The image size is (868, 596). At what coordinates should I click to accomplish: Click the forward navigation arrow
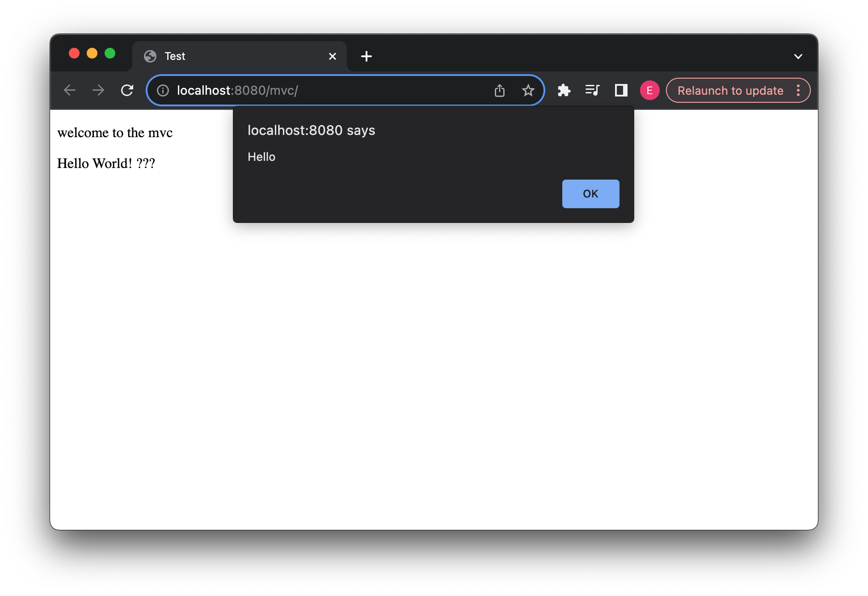pos(98,90)
